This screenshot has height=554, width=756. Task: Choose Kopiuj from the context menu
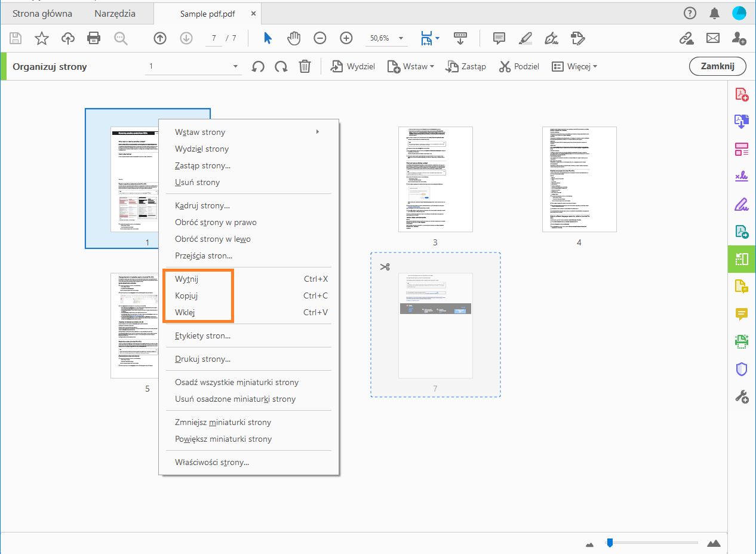point(186,296)
